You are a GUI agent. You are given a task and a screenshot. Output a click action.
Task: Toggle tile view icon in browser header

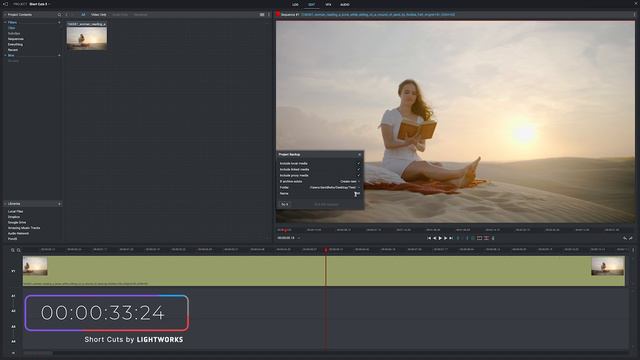pyautogui.click(x=262, y=15)
